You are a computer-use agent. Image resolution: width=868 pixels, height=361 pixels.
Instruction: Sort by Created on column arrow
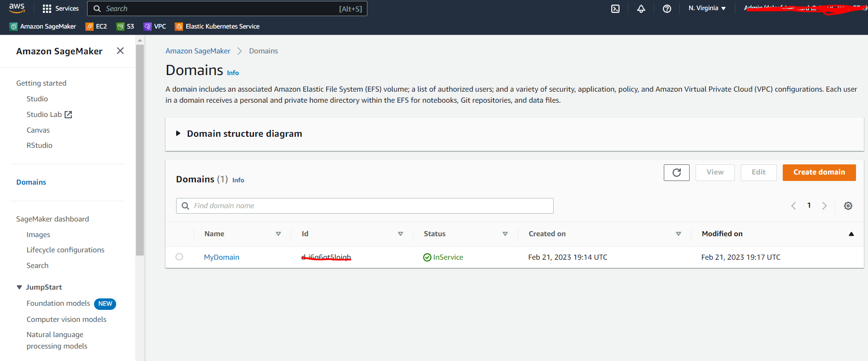tap(679, 234)
